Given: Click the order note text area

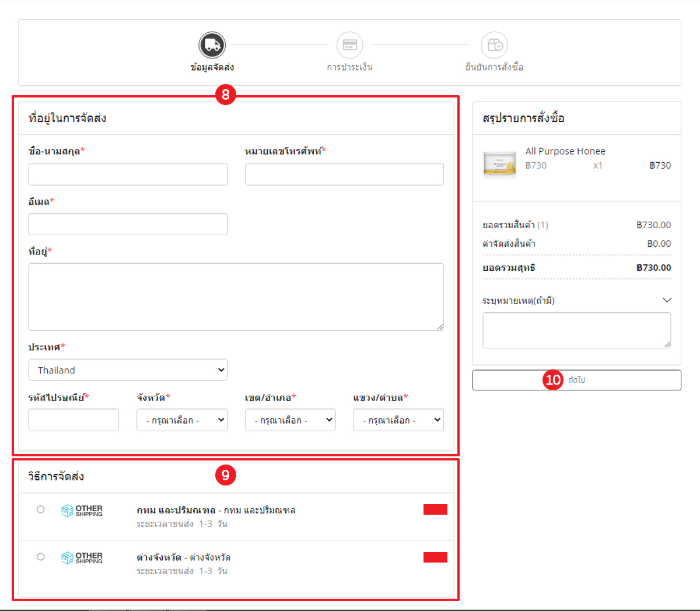Looking at the screenshot, I should (x=576, y=330).
